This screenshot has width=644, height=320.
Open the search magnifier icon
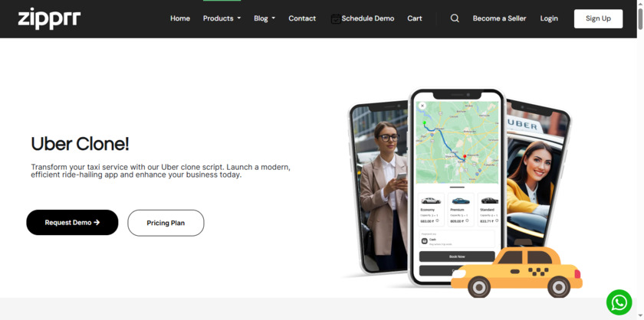(x=455, y=18)
